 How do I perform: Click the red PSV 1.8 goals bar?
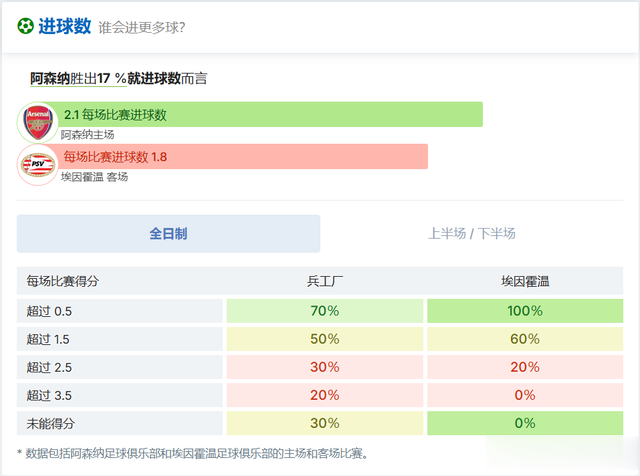click(x=244, y=156)
